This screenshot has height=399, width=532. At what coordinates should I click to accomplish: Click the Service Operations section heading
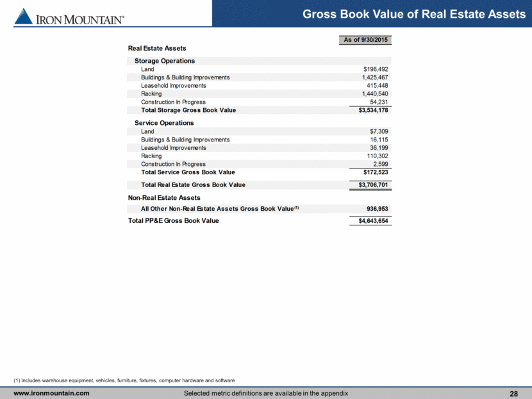tap(164, 123)
